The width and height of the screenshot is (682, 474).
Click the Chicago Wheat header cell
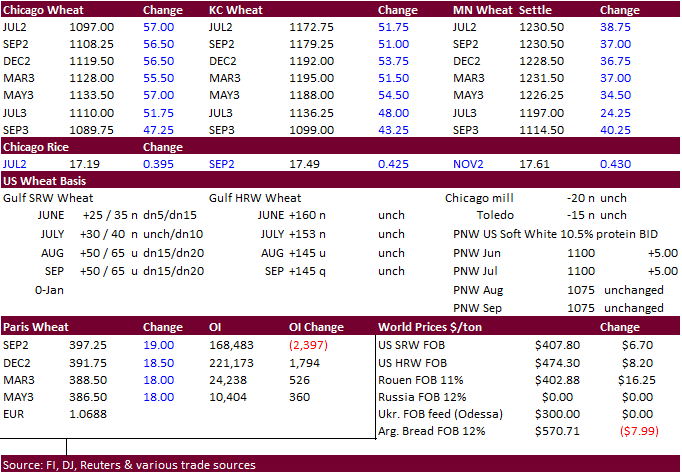pos(38,9)
